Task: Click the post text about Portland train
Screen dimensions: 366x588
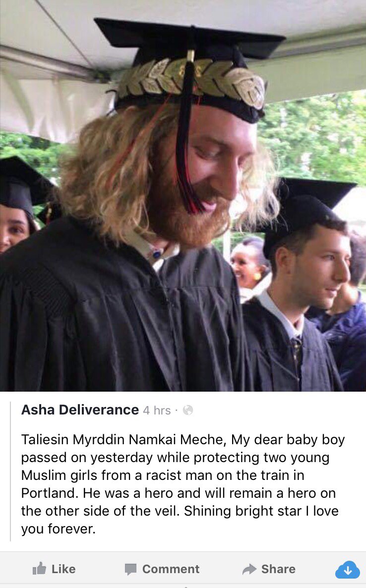Action: click(x=183, y=484)
